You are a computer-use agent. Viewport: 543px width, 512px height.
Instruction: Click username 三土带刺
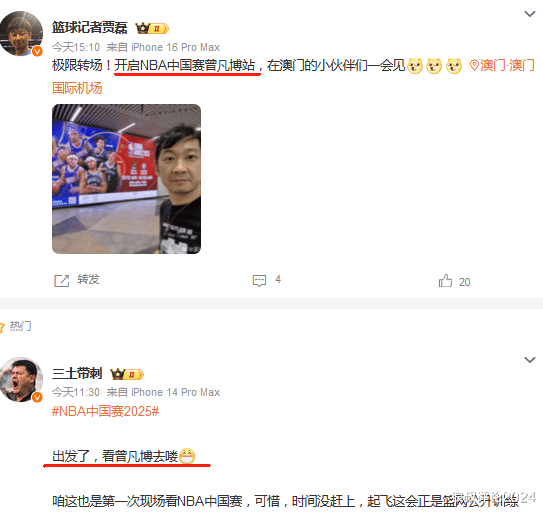pyautogui.click(x=77, y=373)
